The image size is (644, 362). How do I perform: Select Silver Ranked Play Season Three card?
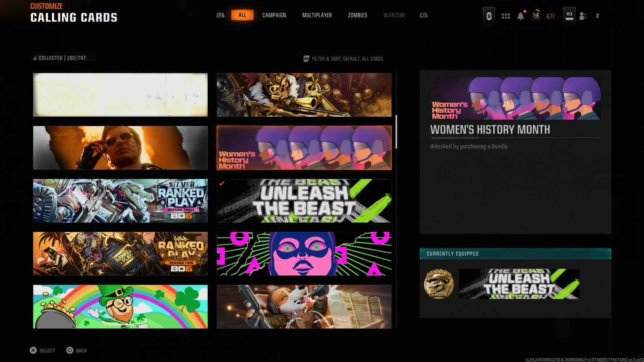pyautogui.click(x=120, y=201)
